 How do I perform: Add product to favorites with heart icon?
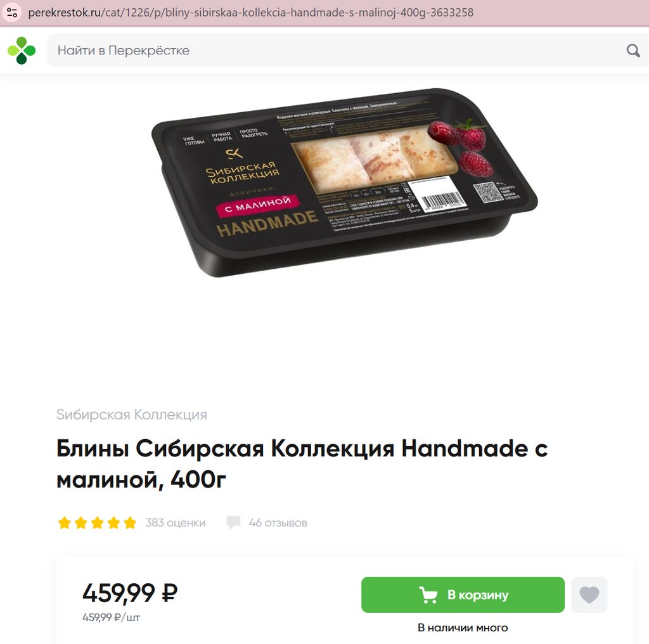pyautogui.click(x=589, y=595)
